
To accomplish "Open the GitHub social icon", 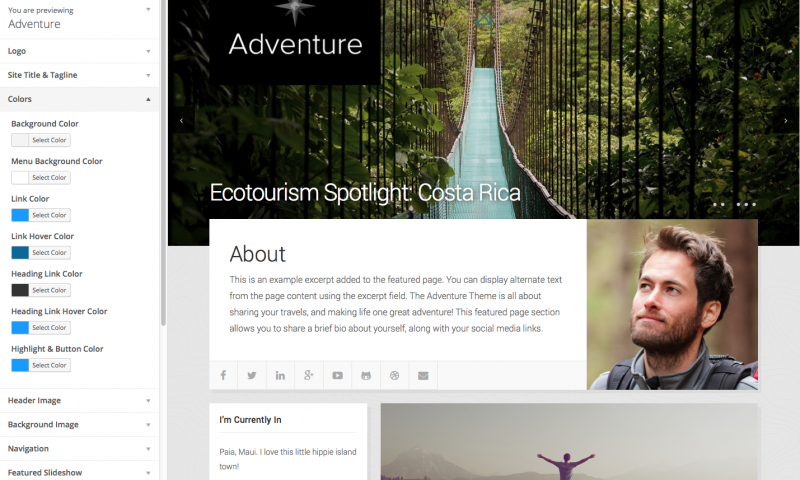I will pos(366,375).
